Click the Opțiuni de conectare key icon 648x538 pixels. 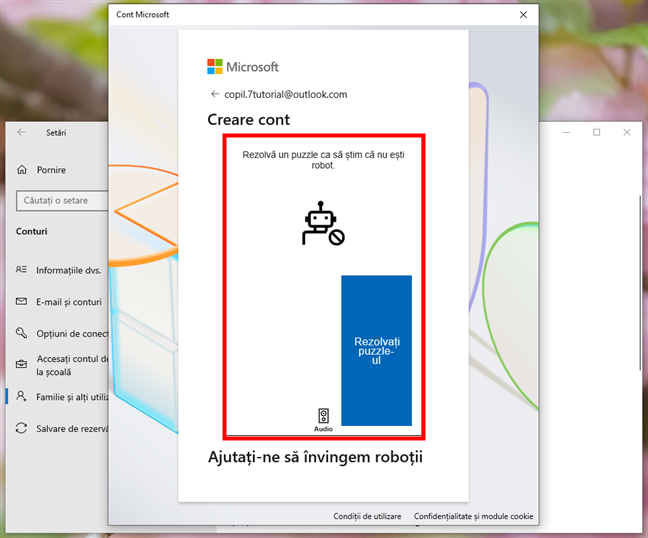point(22,334)
